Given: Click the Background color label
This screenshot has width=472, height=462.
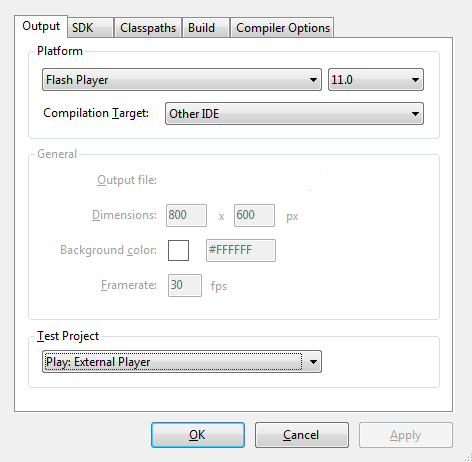Looking at the screenshot, I should [108, 250].
